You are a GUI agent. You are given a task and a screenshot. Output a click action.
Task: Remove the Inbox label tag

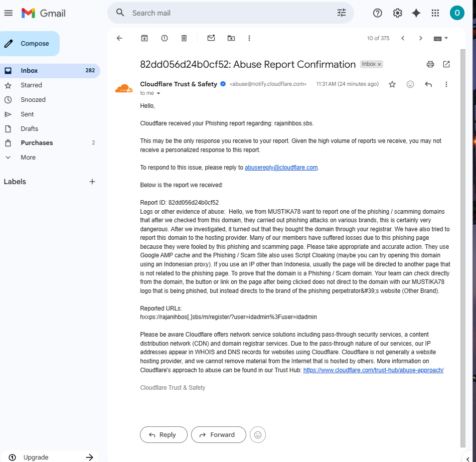click(x=379, y=64)
